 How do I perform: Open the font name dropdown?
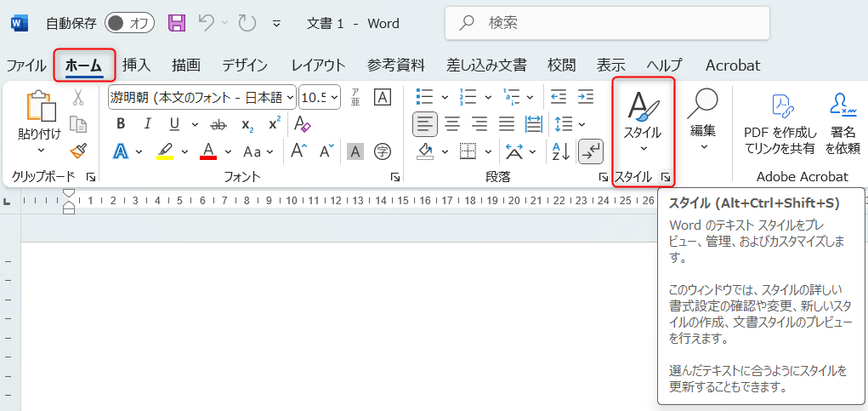click(291, 97)
